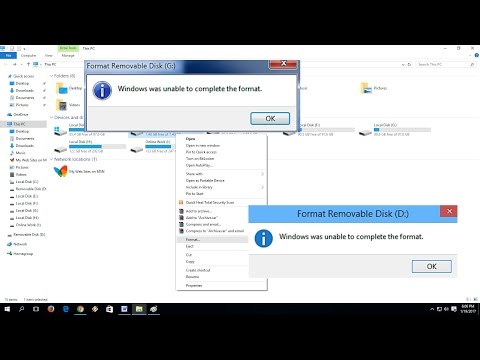Open Task View on the taskbar
Image resolution: width=480 pixels, height=360 pixels.
tap(36, 309)
